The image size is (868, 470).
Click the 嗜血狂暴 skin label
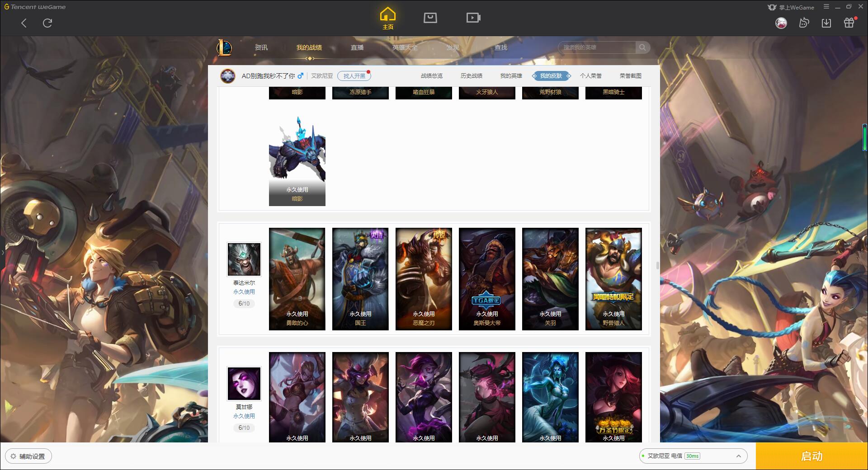click(424, 92)
